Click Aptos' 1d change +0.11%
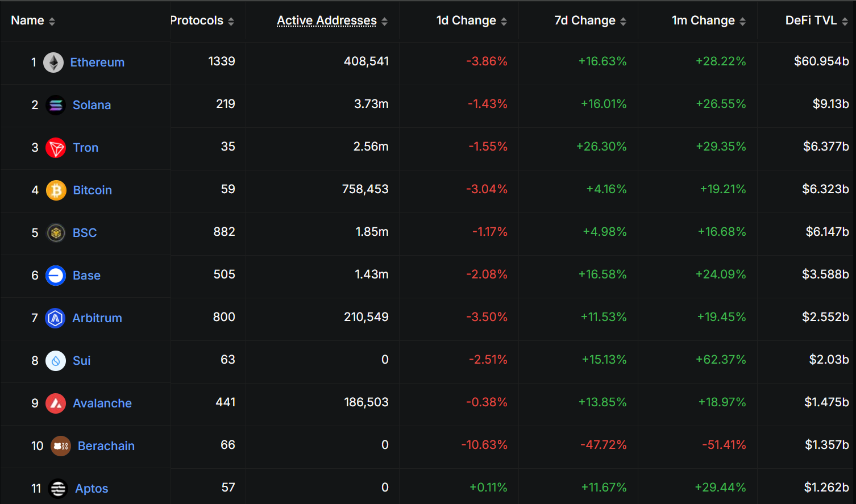856x504 pixels. [489, 488]
